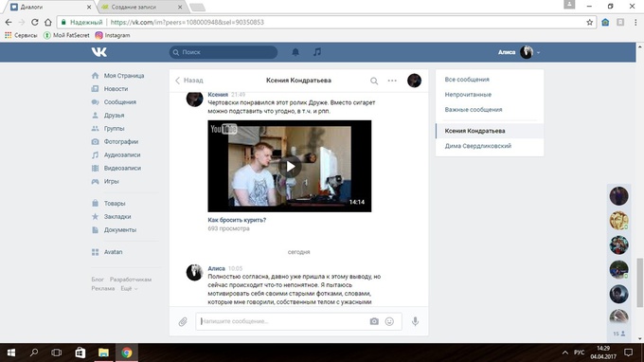Click the browser address bar URL
The image size is (644, 362).
[x=188, y=22]
